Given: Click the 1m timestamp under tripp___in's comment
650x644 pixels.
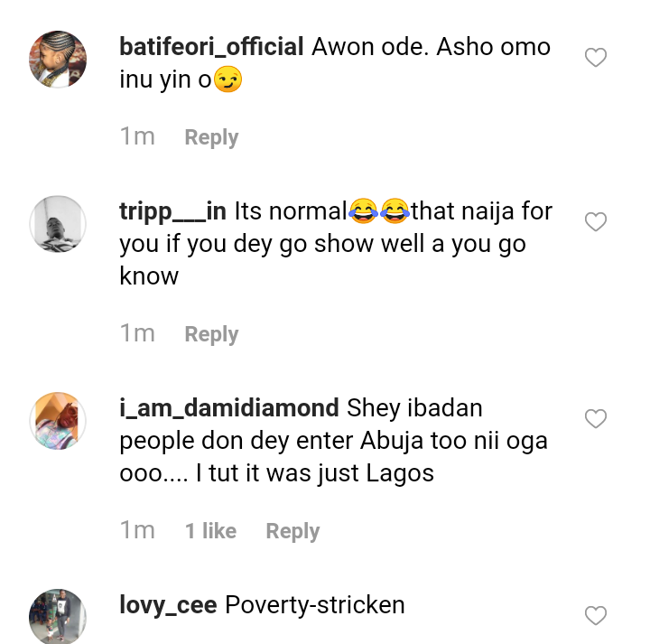Looking at the screenshot, I should [x=137, y=333].
